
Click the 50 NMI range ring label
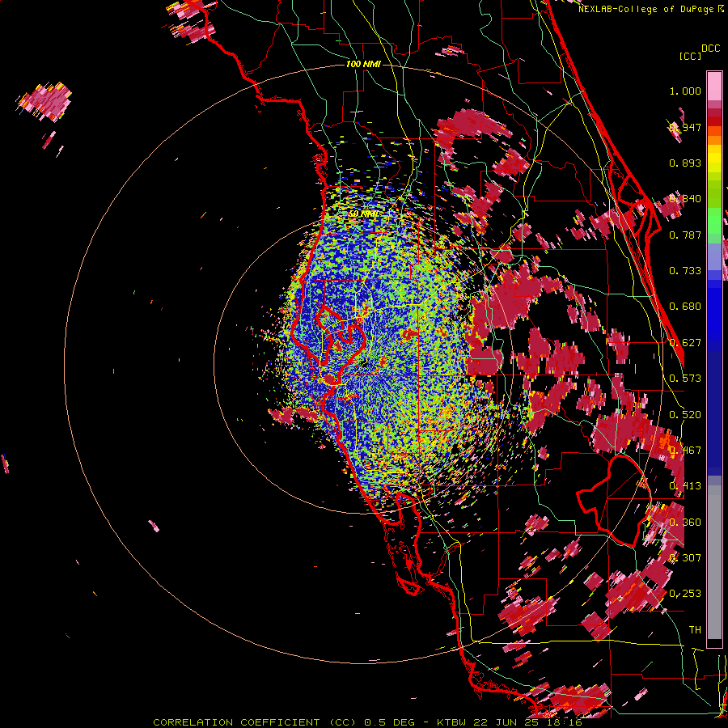pyautogui.click(x=363, y=214)
